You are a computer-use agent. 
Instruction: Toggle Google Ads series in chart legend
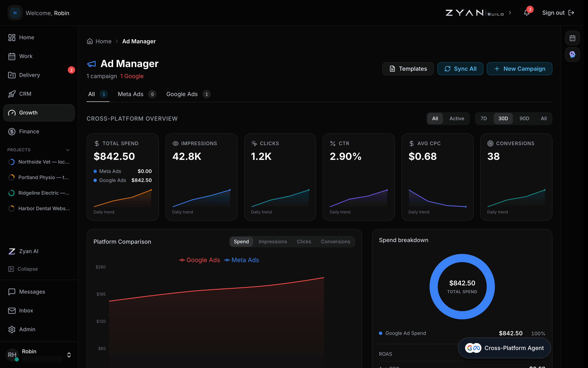199,260
